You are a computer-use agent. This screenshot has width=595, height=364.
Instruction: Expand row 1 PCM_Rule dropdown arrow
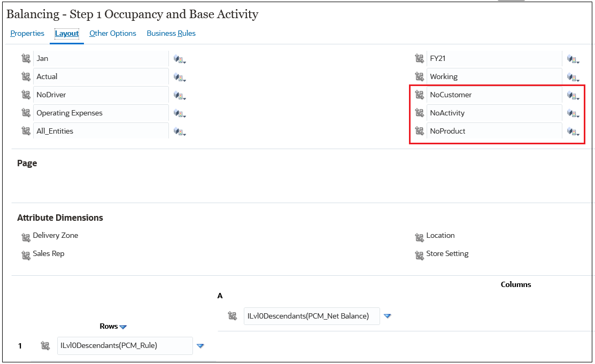click(x=200, y=346)
